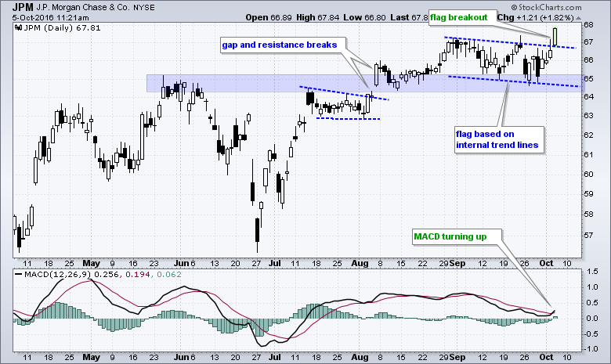The image size is (611, 364).
Task: Click the 5-Oct-2016 11:21am timestamp
Action: 50,17
